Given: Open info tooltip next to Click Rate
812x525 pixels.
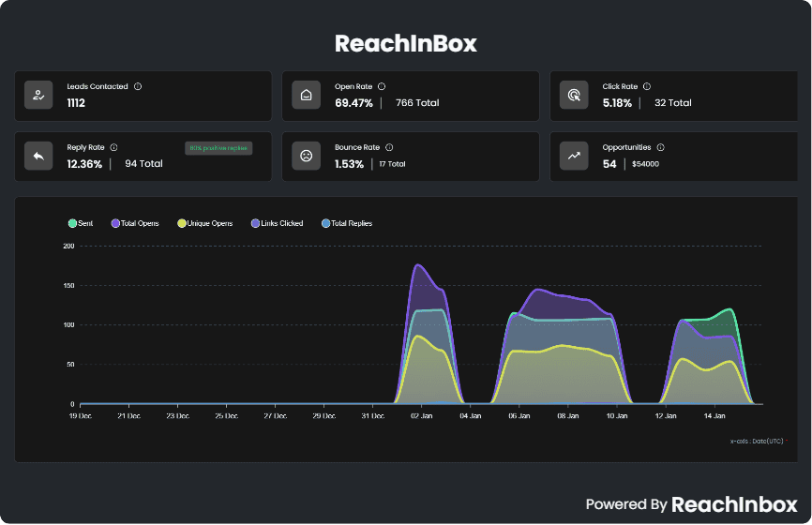Looking at the screenshot, I should [647, 86].
